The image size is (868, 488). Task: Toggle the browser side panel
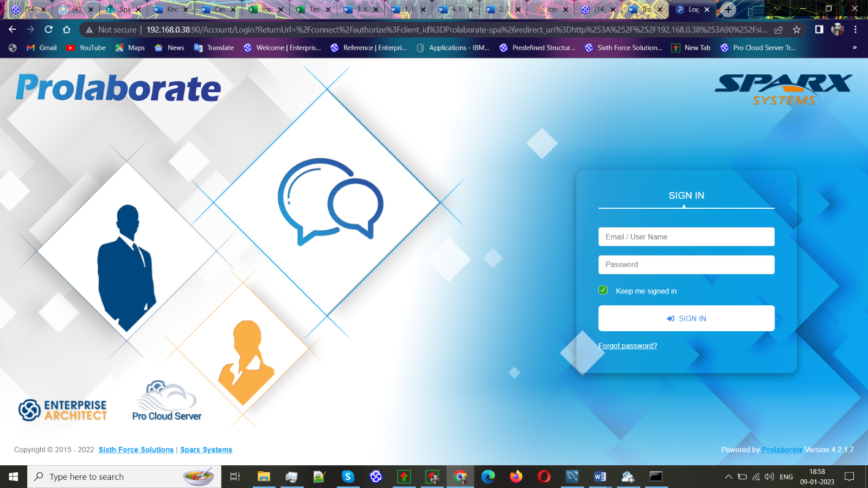coord(819,29)
